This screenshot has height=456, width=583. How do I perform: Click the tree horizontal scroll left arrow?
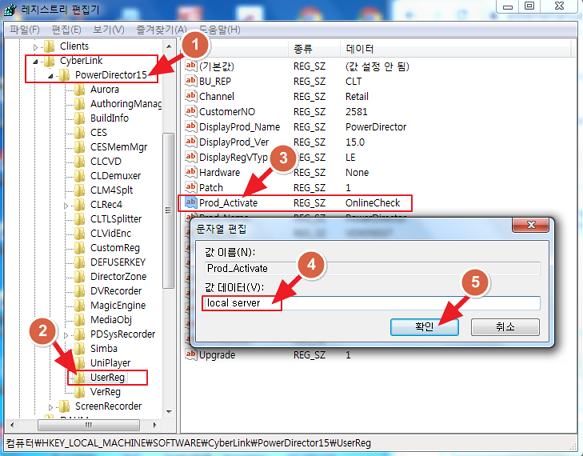tap(12, 425)
